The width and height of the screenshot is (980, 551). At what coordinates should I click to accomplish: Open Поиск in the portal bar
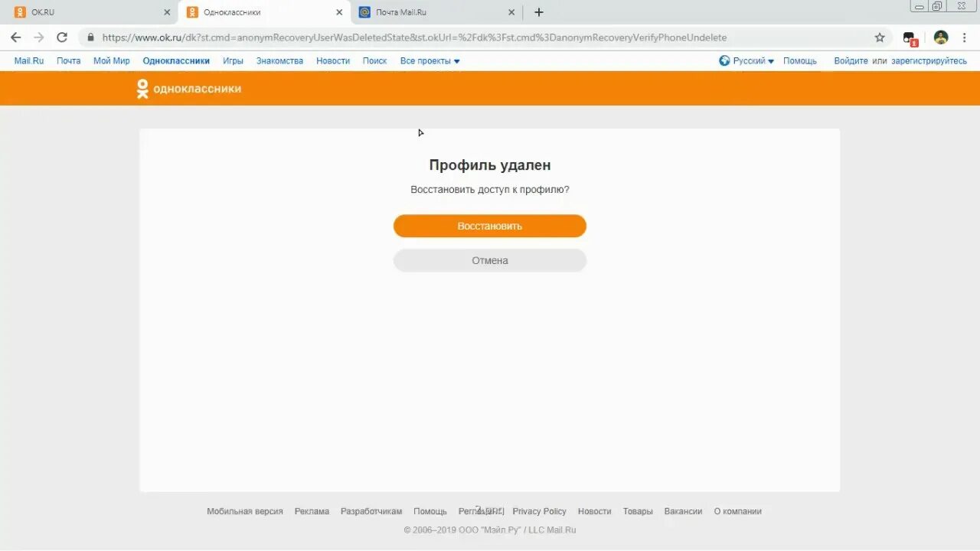(374, 60)
